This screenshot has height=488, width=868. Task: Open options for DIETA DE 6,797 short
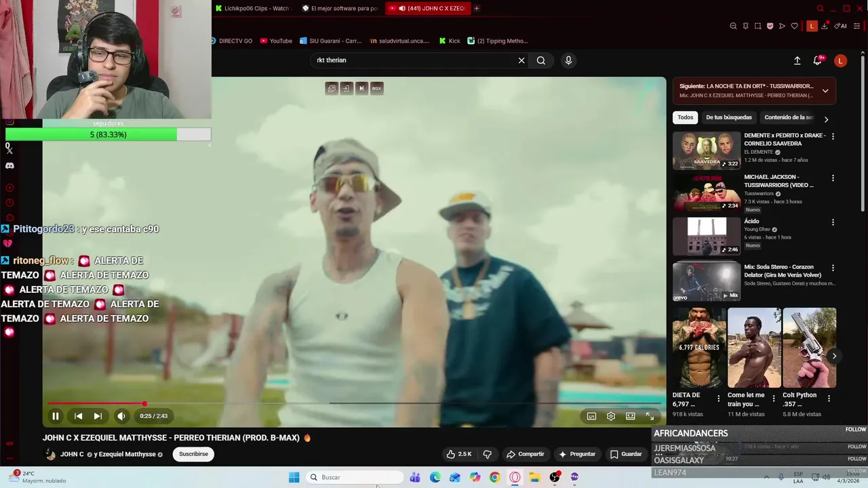pos(719,399)
